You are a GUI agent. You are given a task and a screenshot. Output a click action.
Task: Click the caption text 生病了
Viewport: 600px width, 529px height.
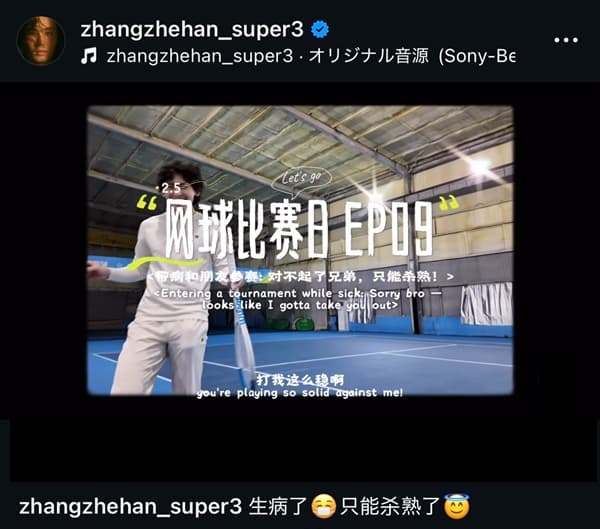(x=278, y=506)
